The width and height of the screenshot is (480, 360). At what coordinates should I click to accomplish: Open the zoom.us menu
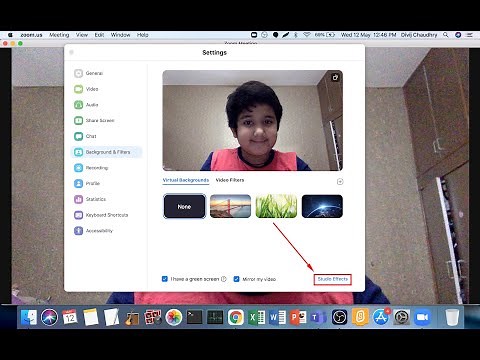click(31, 35)
